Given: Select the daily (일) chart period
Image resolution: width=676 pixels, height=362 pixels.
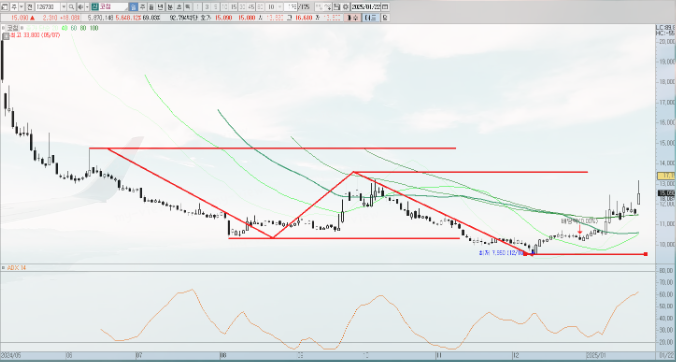Looking at the screenshot, I should [x=134, y=6].
